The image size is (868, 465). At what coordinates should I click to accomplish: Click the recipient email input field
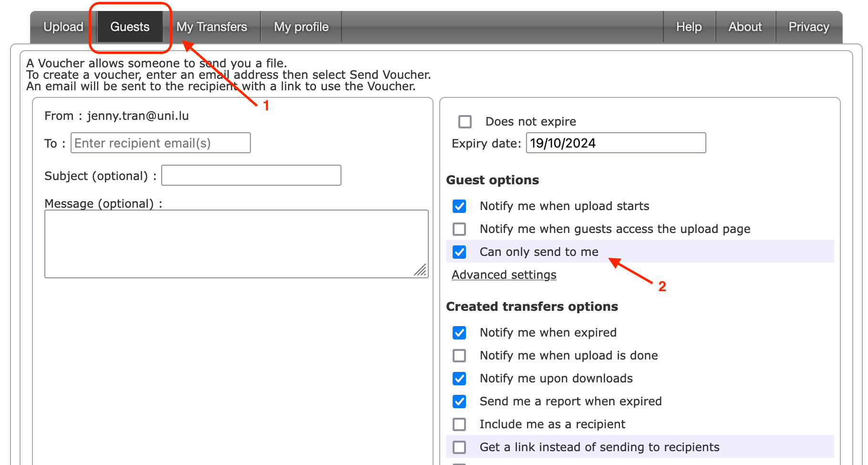(160, 143)
